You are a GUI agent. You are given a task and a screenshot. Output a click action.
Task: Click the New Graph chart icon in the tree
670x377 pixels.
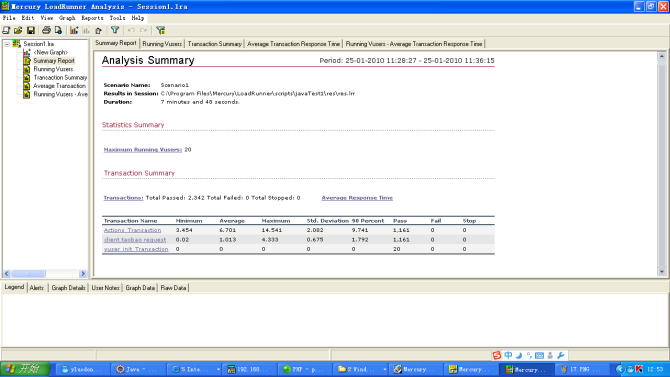coord(26,52)
